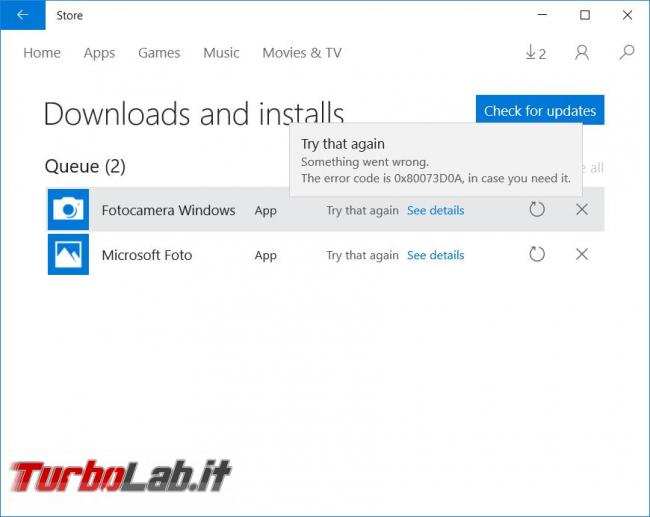Click the error code 0x80073D0A message
650x517 pixels.
(436, 178)
